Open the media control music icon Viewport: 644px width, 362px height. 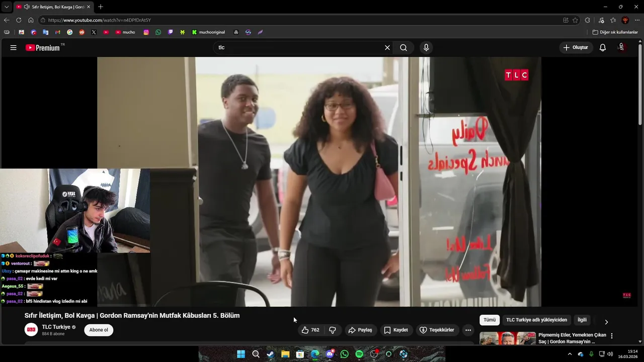coord(601,20)
